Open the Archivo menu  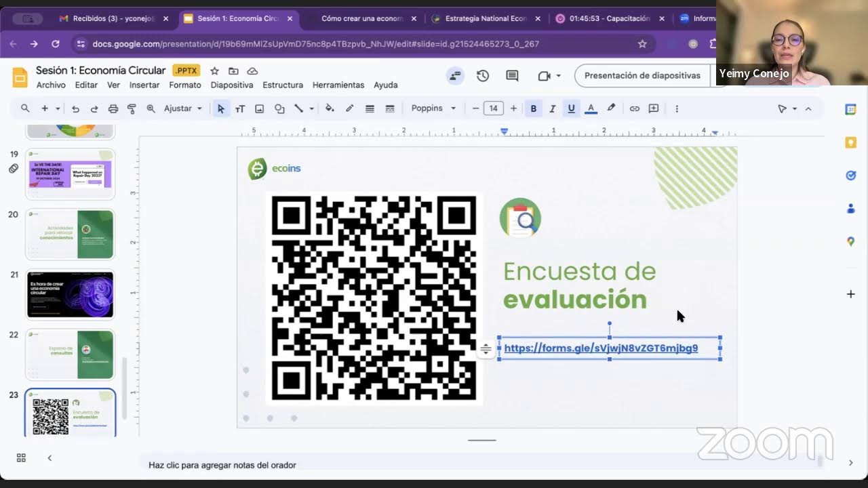[51, 85]
